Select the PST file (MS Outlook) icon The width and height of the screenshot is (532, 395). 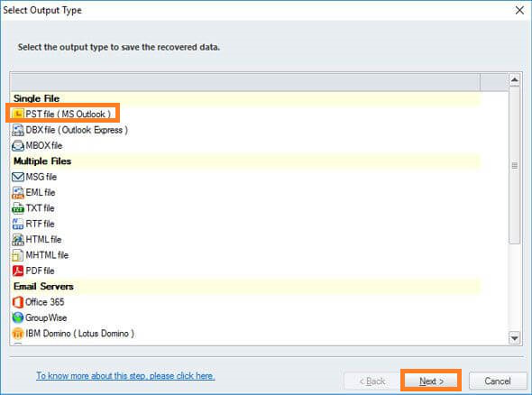tap(18, 114)
